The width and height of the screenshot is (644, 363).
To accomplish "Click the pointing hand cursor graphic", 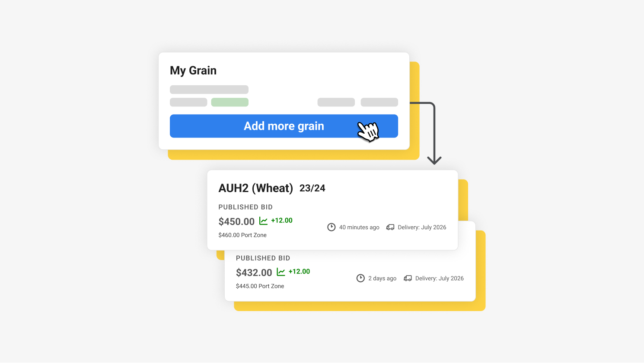I will click(368, 131).
